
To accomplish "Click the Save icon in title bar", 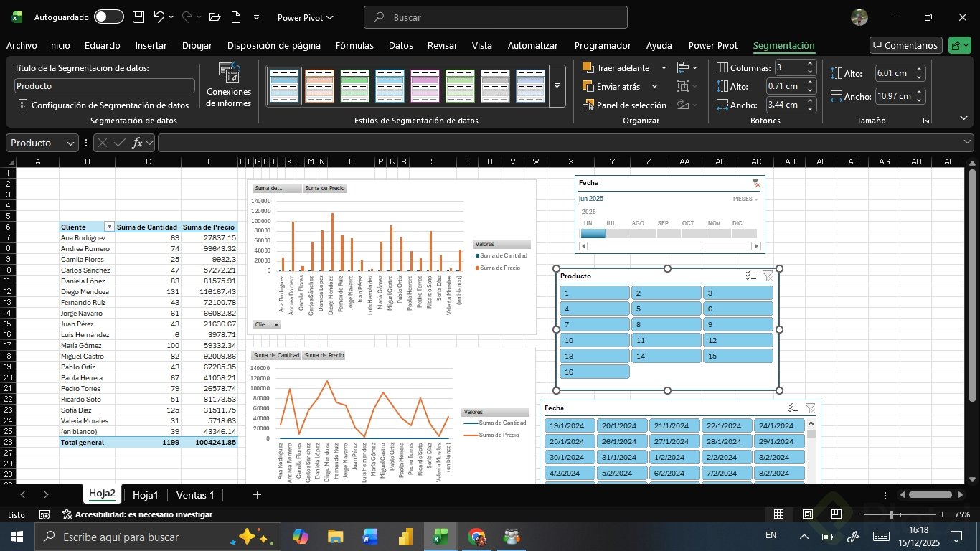I will pos(138,17).
